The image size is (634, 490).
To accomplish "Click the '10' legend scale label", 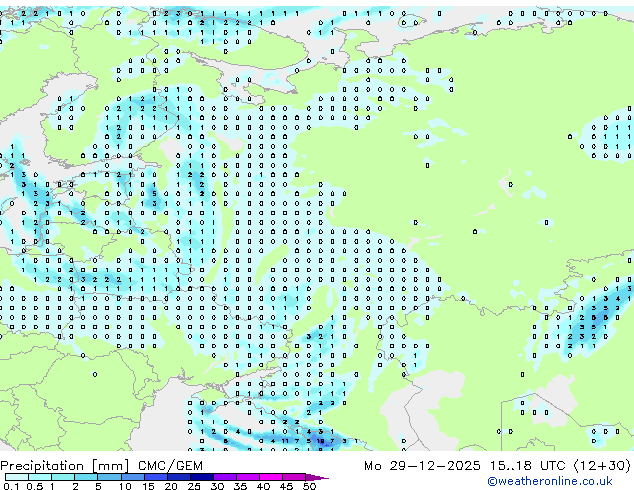I will click(125, 486).
